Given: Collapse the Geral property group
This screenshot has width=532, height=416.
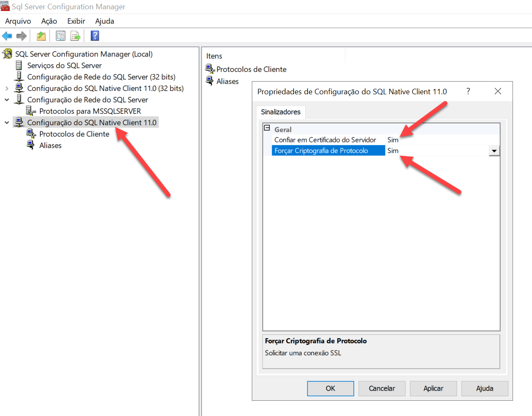Looking at the screenshot, I should coord(267,128).
